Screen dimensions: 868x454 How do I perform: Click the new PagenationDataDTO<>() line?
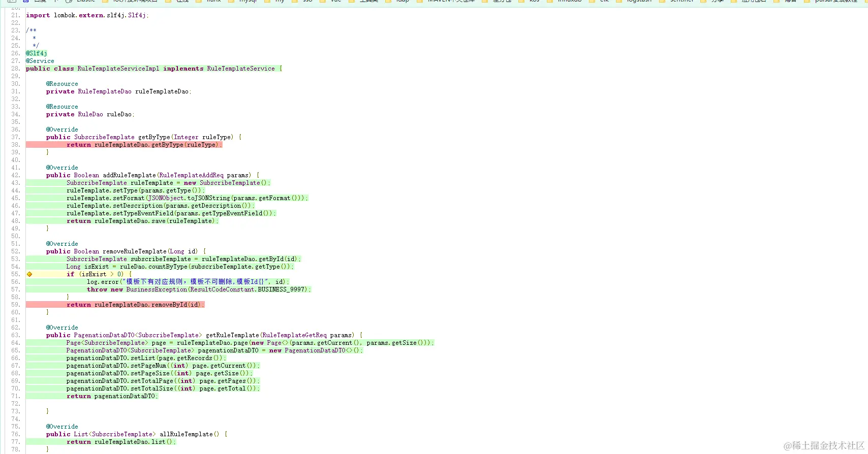tap(214, 350)
